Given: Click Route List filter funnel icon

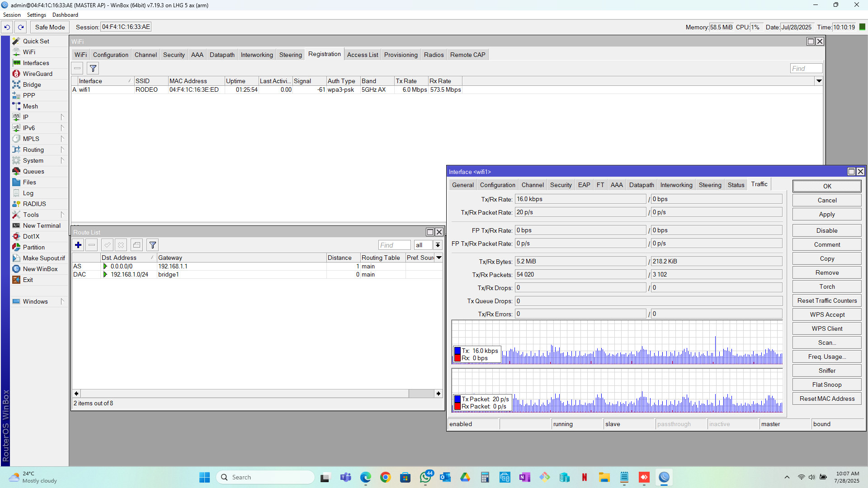Looking at the screenshot, I should (x=153, y=245).
